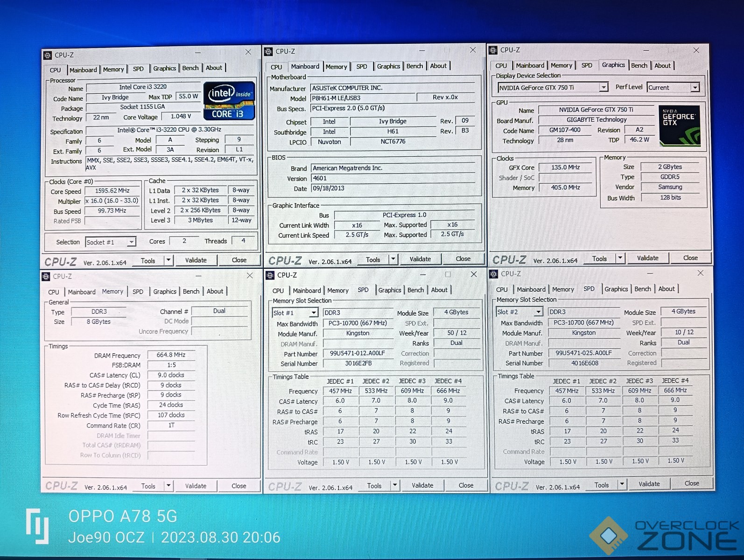This screenshot has width=744, height=560.
Task: Open Tools dropdown arrow in the Slot #2 SPD window
Action: (622, 484)
